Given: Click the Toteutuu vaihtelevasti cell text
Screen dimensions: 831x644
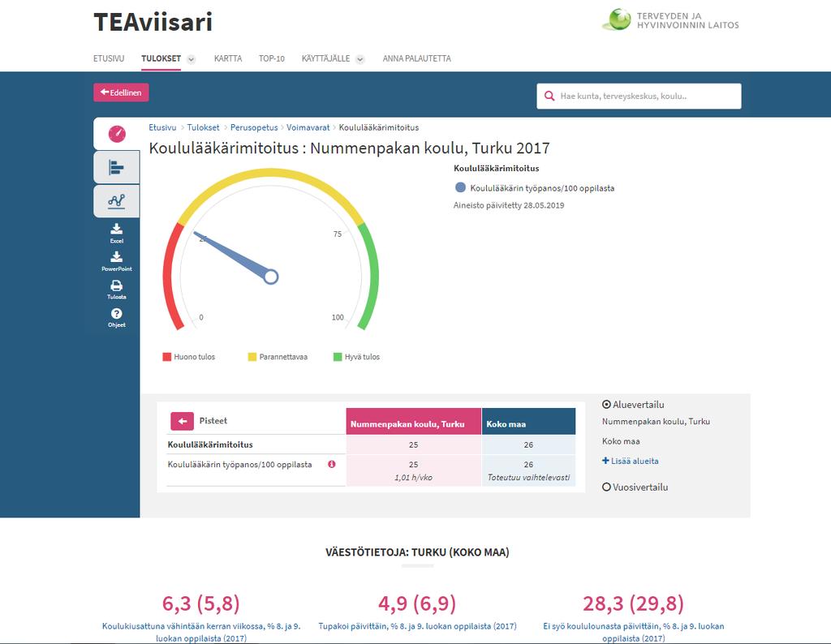Looking at the screenshot, I should (x=529, y=477).
